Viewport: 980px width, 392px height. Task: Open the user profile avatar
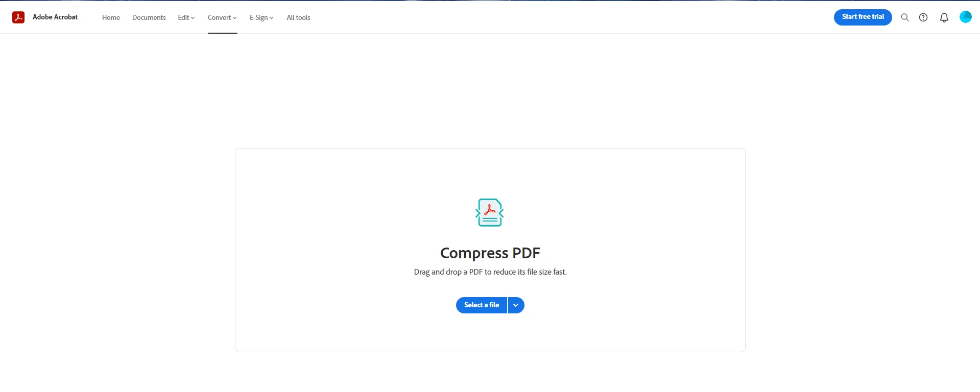click(x=966, y=17)
